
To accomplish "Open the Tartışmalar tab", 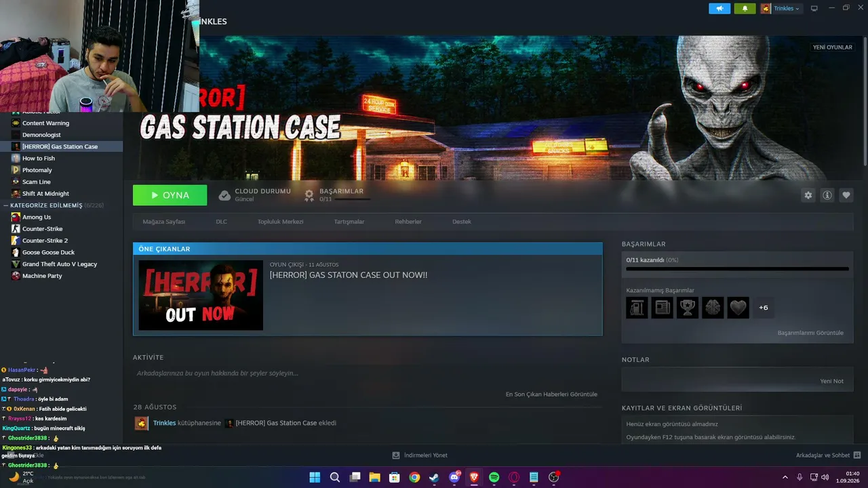I will coord(349,222).
